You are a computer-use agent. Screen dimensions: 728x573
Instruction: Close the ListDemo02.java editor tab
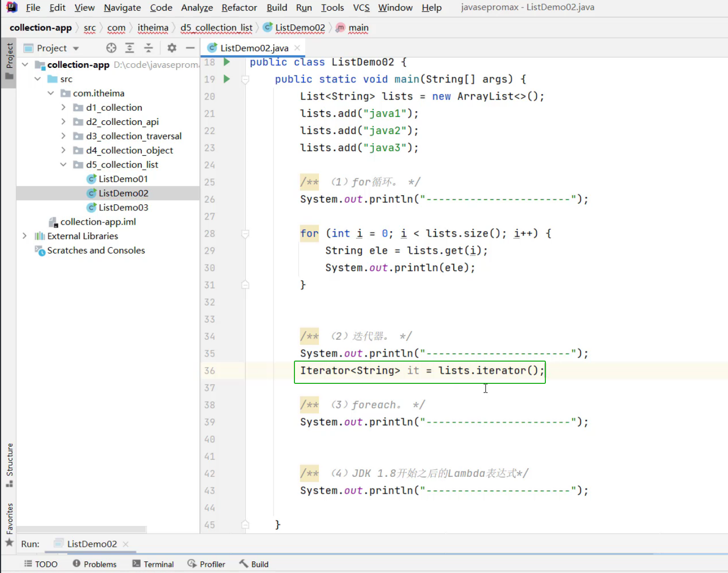point(297,48)
